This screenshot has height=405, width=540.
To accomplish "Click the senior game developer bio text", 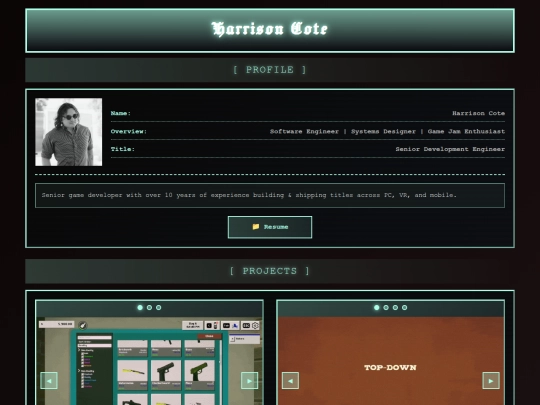I will [x=249, y=195].
